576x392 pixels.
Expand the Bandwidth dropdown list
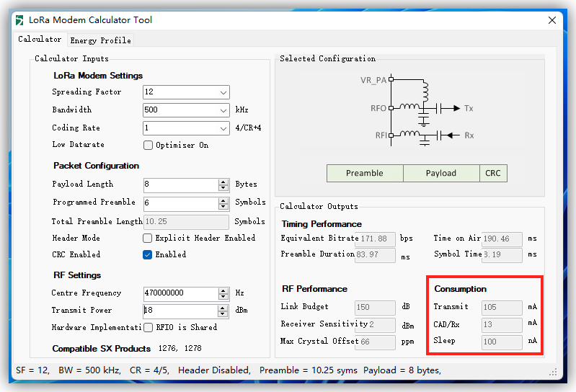click(x=222, y=110)
